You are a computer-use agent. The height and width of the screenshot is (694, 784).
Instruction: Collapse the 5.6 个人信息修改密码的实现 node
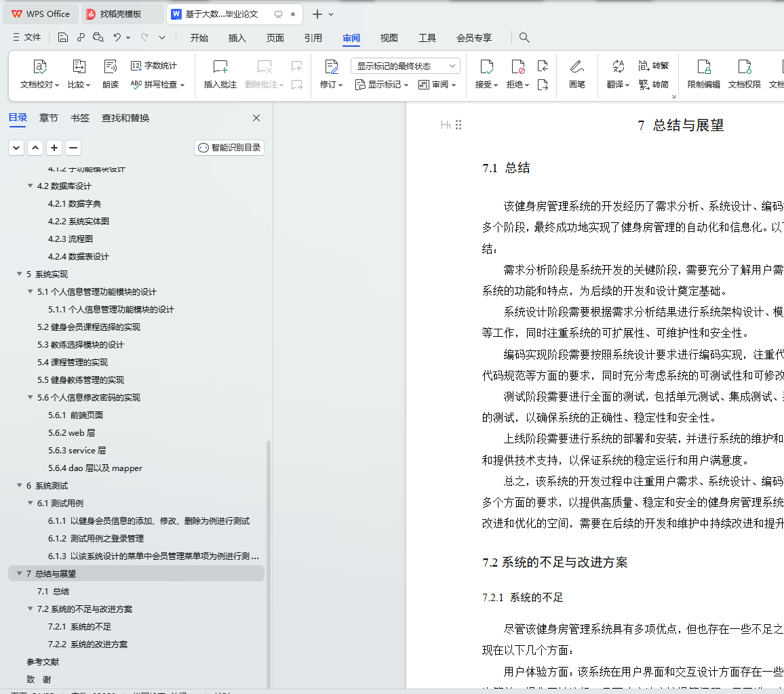(x=31, y=397)
